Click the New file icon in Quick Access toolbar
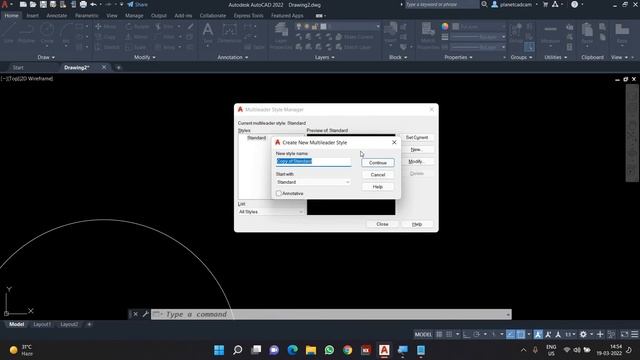640x360 pixels. (x=23, y=4)
